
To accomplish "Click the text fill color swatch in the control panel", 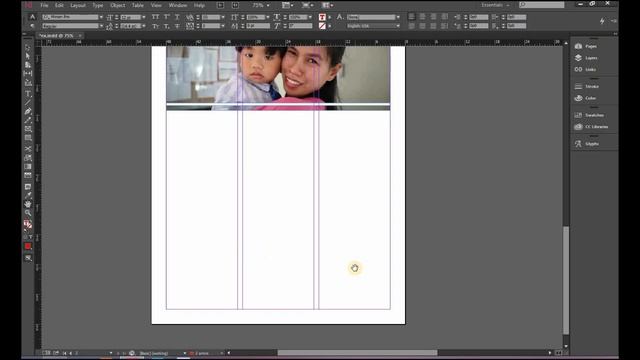I will pos(322,17).
